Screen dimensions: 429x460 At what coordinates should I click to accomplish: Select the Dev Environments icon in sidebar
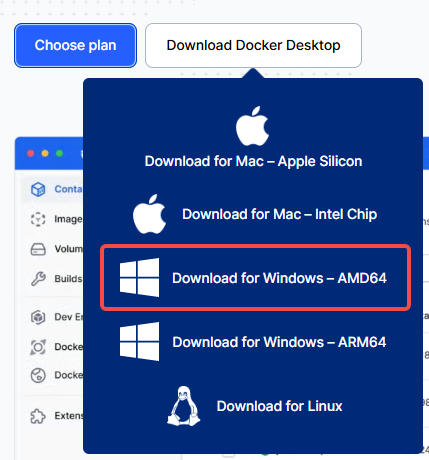(x=38, y=317)
